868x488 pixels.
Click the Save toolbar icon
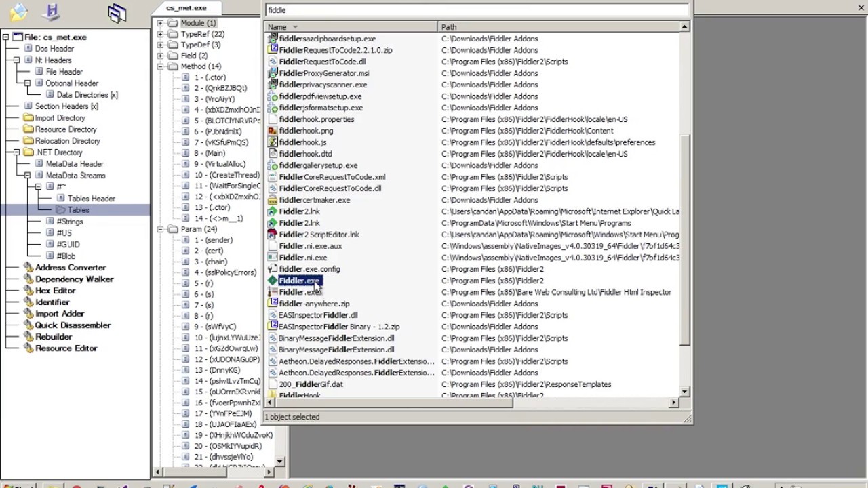coord(50,12)
